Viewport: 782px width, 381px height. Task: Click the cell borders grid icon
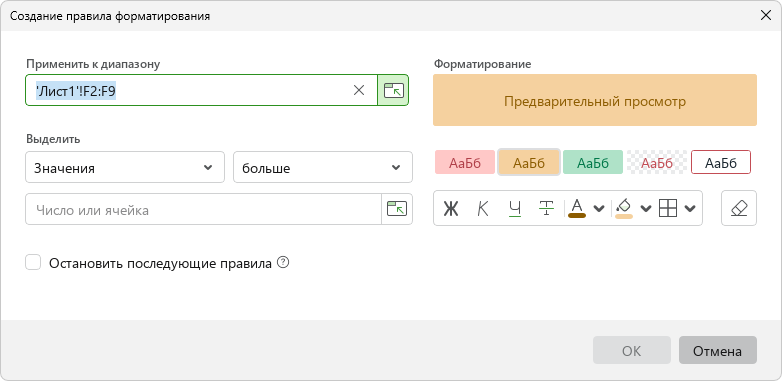668,208
